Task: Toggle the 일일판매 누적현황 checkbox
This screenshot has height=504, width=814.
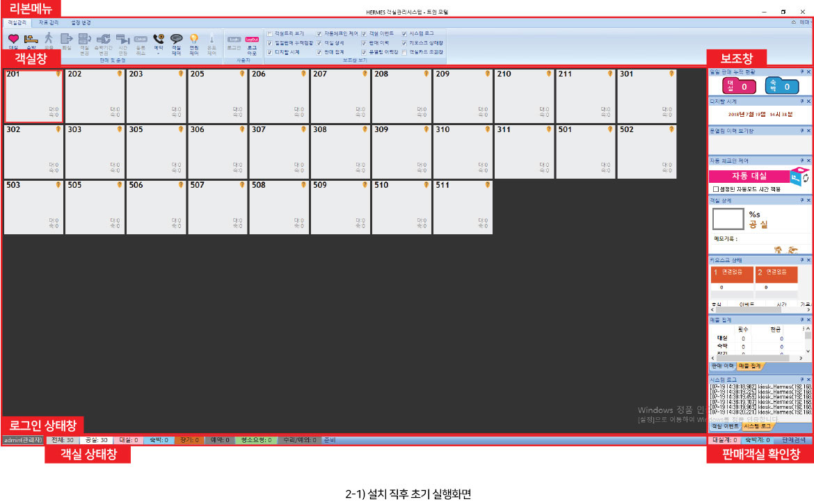Action: (x=270, y=43)
